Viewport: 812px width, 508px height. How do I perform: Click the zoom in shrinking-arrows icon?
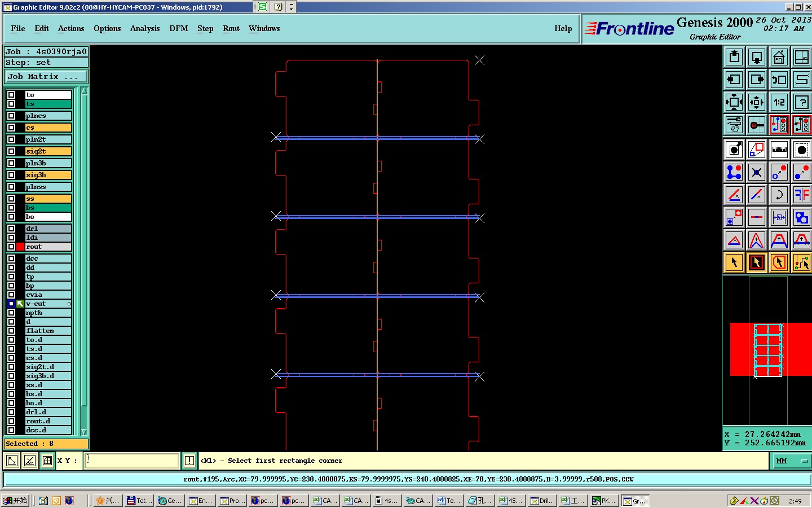(757, 102)
